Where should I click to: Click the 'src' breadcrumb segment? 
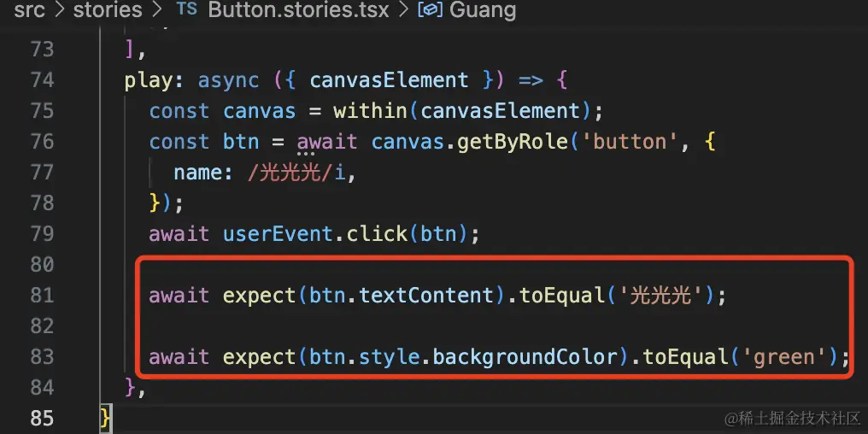click(x=29, y=10)
